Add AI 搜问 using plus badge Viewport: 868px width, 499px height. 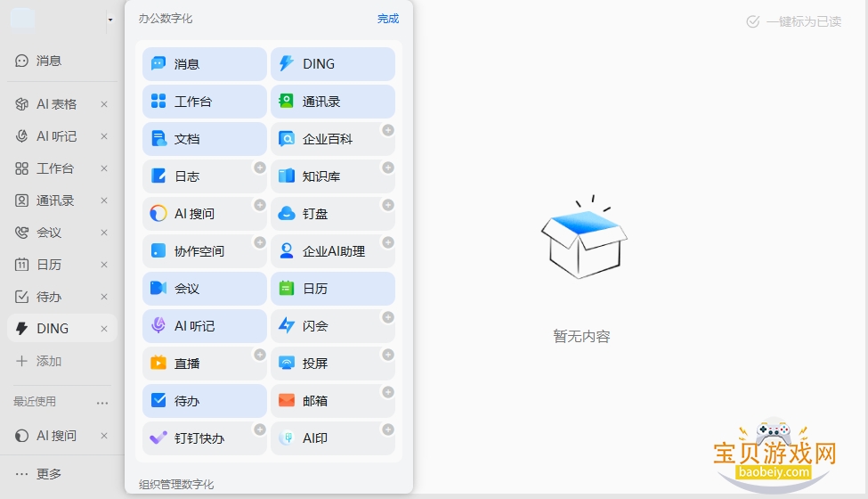pyautogui.click(x=260, y=205)
